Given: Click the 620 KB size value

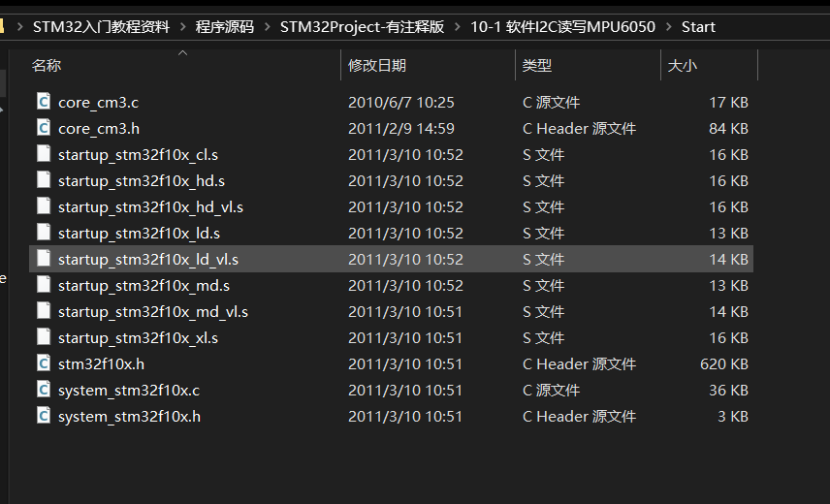Looking at the screenshot, I should [x=724, y=363].
